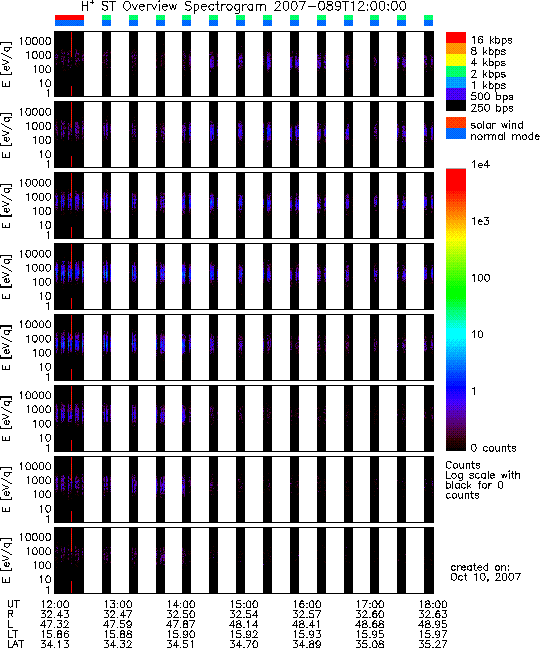This screenshot has height=648, width=540.
Task: Click the '100' colorbar tick label
Action: point(481,278)
